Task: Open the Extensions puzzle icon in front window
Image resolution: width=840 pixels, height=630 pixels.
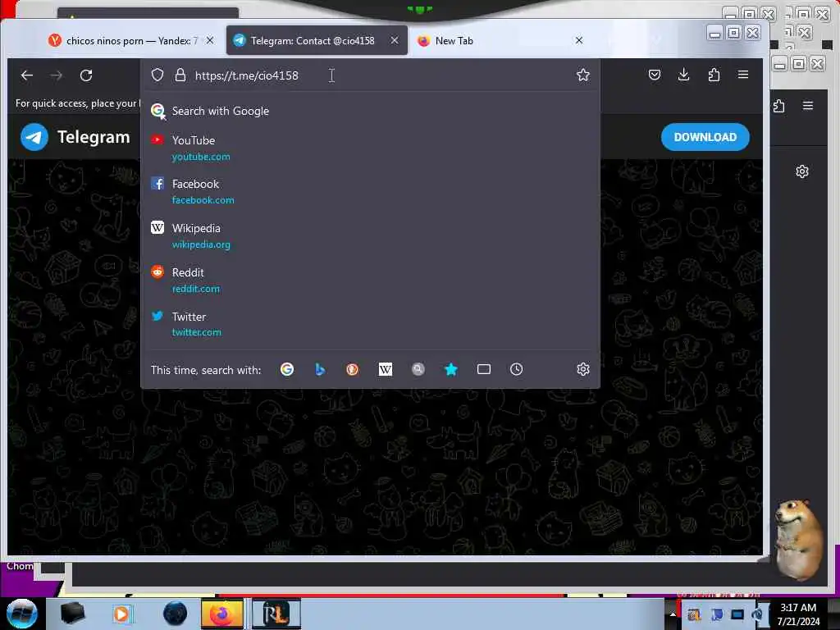Action: tap(714, 75)
